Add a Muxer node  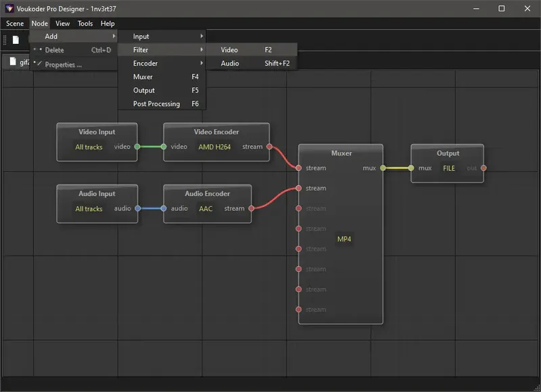pos(162,76)
